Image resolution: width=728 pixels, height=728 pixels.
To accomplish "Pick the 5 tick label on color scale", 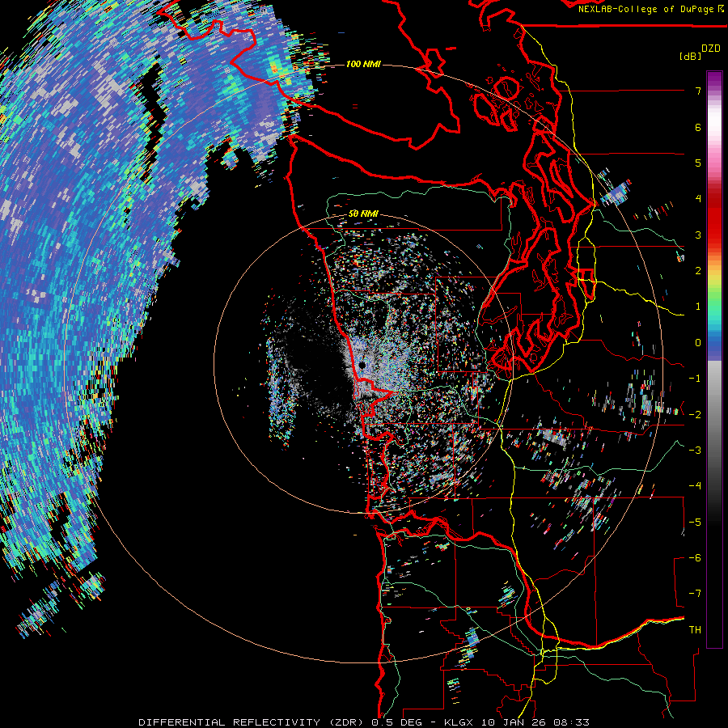I will [x=698, y=163].
